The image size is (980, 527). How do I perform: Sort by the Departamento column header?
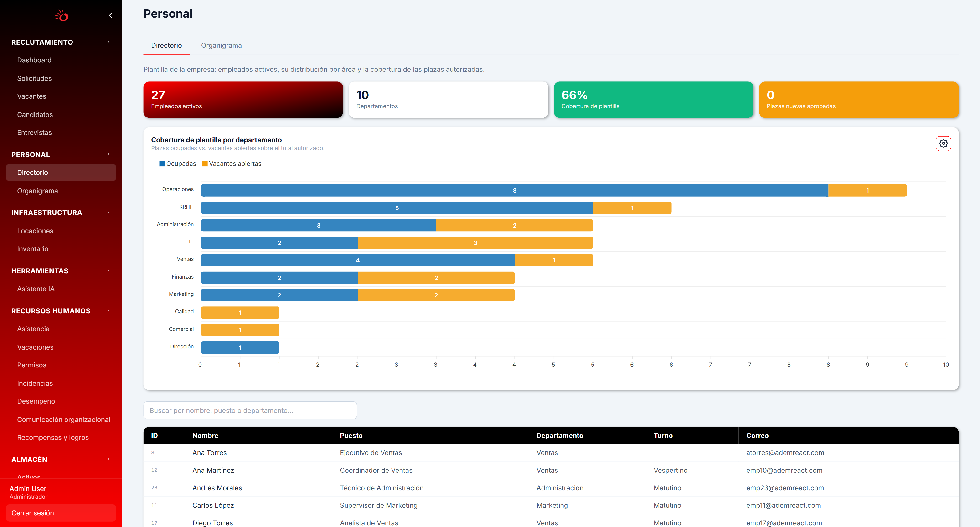(x=560, y=435)
